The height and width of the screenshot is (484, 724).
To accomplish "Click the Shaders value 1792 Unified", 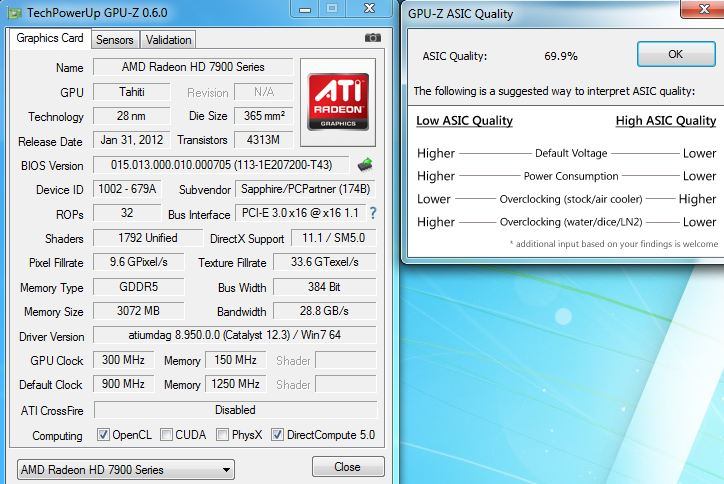I will pyautogui.click(x=148, y=238).
